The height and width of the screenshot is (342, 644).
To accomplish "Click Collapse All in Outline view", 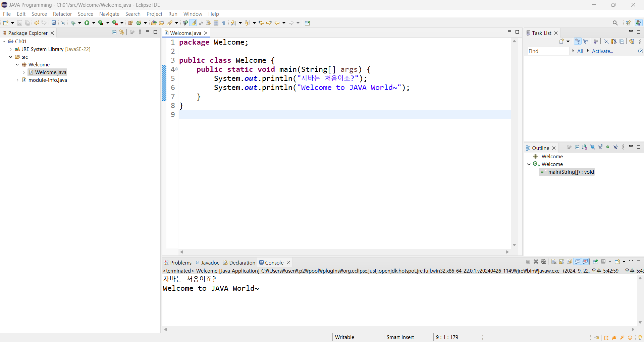I will click(x=577, y=147).
